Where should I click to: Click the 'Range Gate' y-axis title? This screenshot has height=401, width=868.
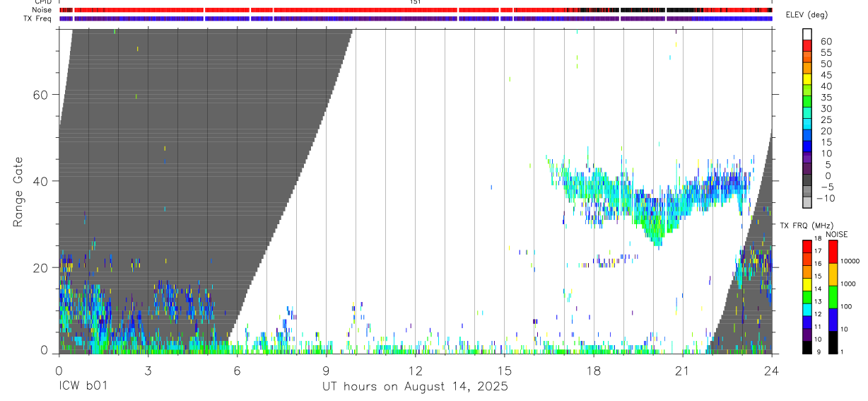tap(18, 192)
